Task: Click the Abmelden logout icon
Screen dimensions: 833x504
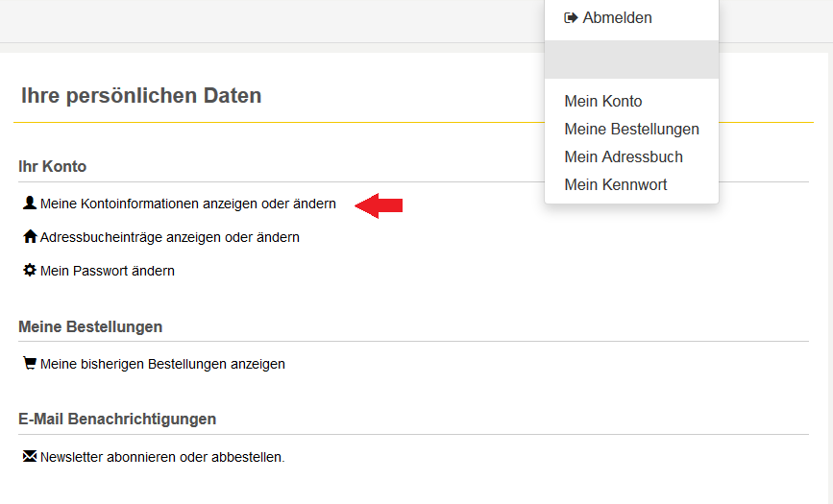Action: pos(571,18)
